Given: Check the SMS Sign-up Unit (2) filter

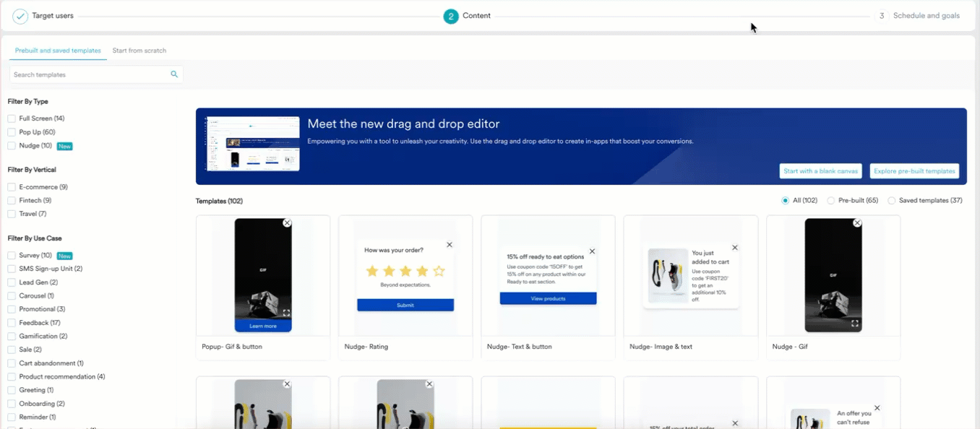Looking at the screenshot, I should pos(12,269).
